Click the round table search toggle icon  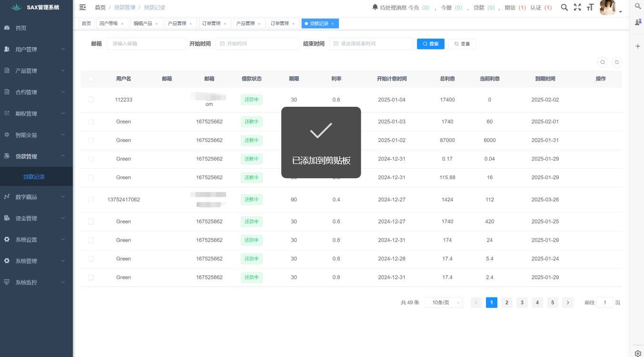pyautogui.click(x=603, y=62)
